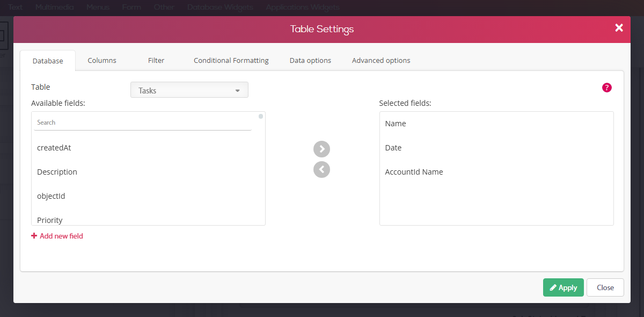Open the Other menu in background toolbar
This screenshot has height=317, width=644.
point(164,8)
